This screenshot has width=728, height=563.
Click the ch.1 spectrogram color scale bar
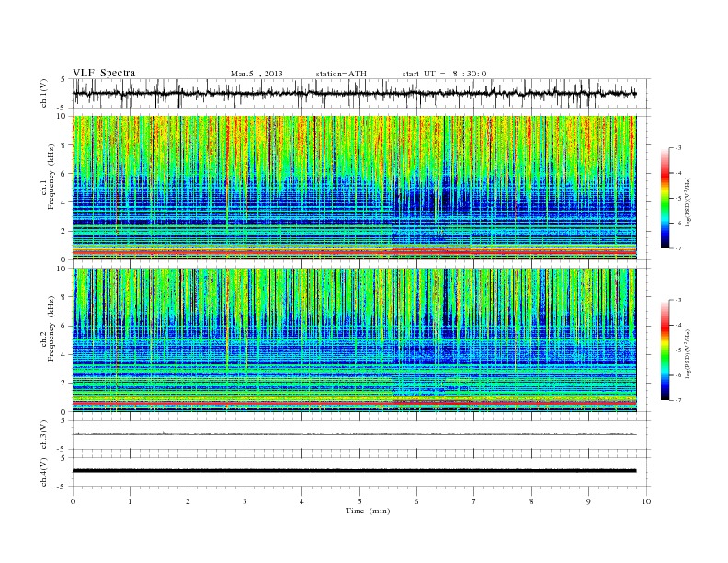(x=665, y=199)
